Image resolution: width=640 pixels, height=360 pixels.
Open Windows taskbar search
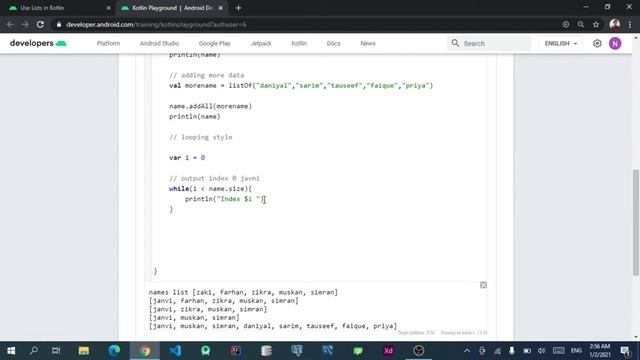click(34, 351)
